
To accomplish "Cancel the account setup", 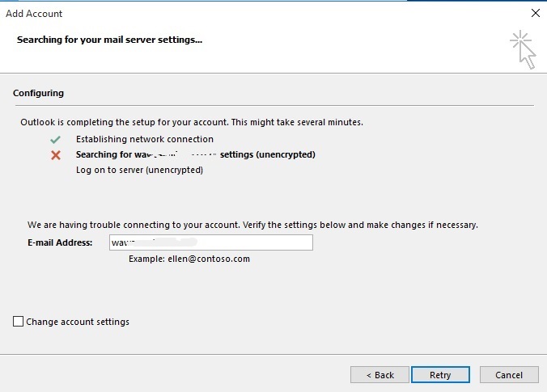I will point(509,375).
